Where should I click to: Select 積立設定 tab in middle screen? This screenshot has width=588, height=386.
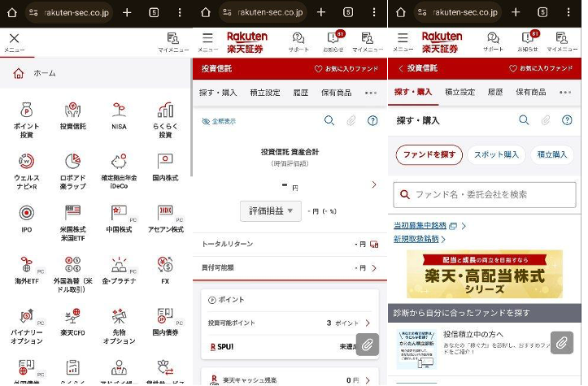pyautogui.click(x=265, y=93)
